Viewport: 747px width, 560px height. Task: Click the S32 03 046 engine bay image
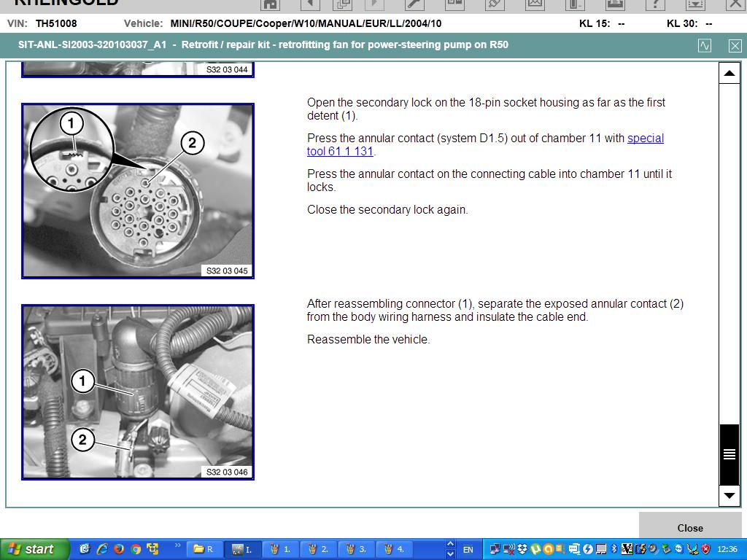click(138, 392)
